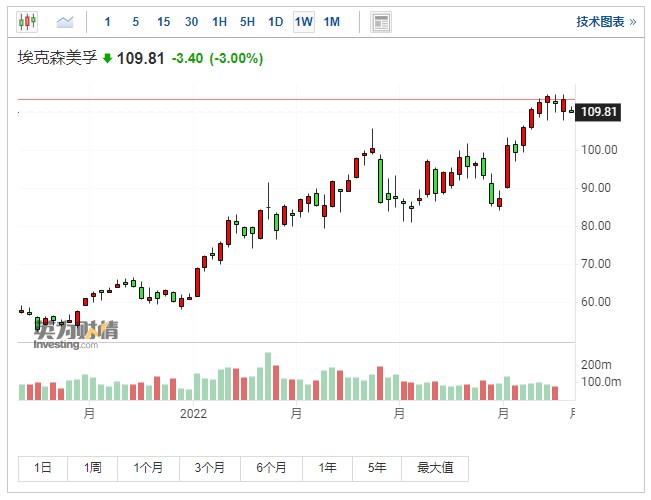Change interval to 1M monthly
The height and width of the screenshot is (500, 651).
(331, 21)
